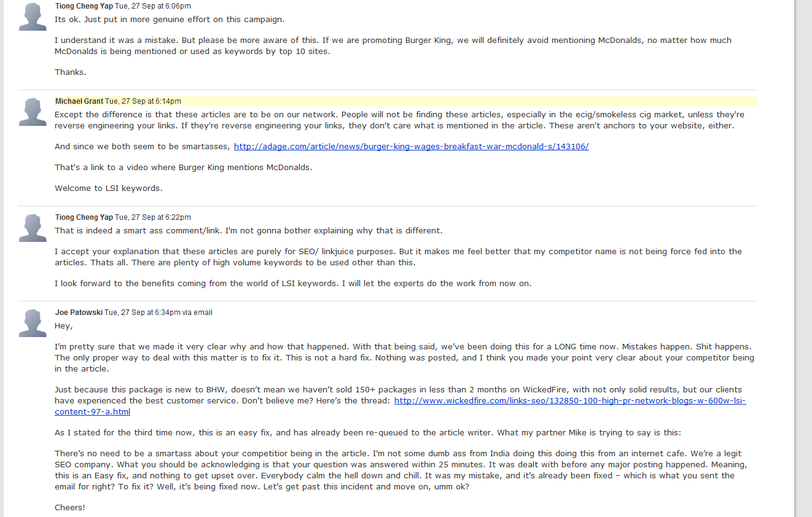Click the yellow highlighted comment header bar

[406, 101]
